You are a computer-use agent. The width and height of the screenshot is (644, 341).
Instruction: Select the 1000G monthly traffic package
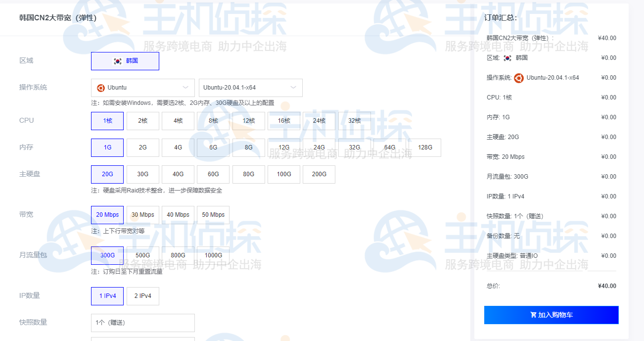(213, 255)
